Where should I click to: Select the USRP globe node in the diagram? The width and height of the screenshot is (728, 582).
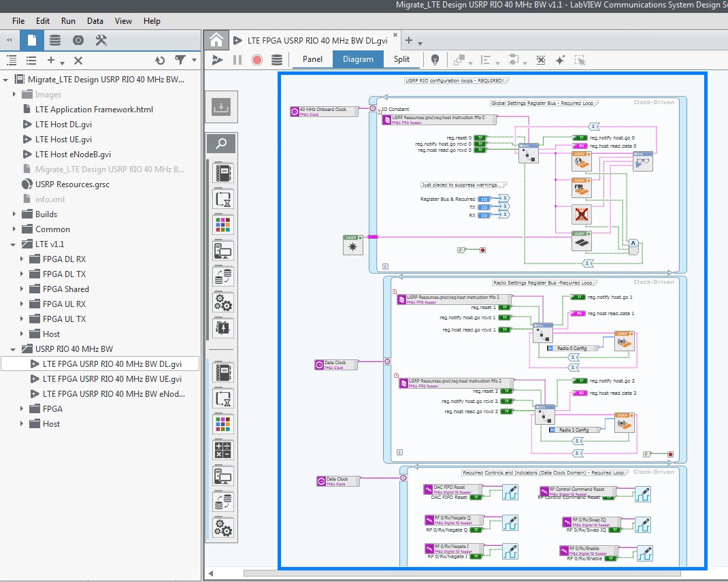[581, 161]
